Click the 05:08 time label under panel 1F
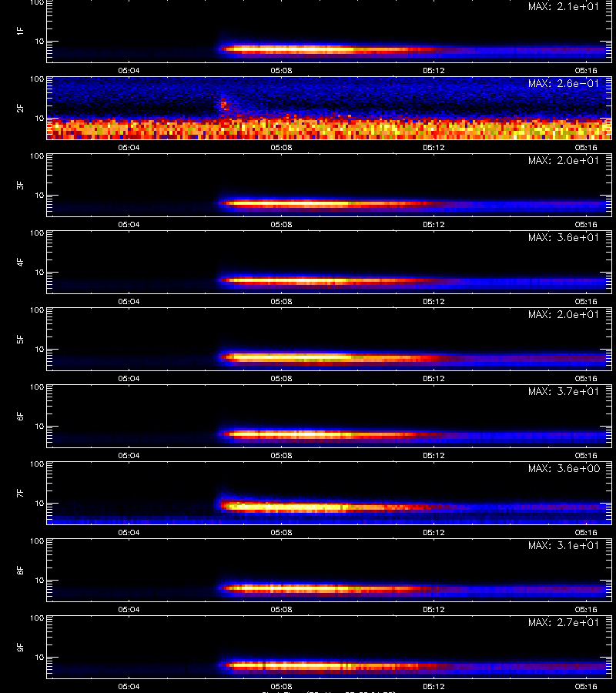The width and height of the screenshot is (616, 693). (x=281, y=70)
